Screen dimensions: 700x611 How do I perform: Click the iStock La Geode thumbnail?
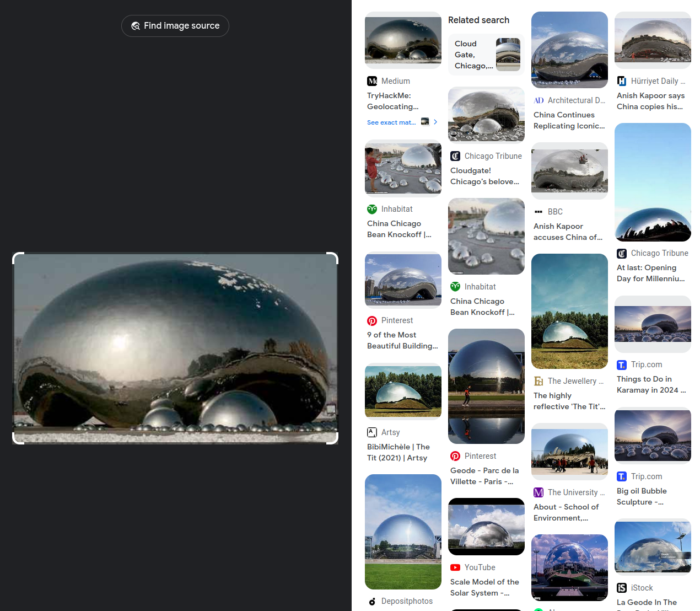pos(653,547)
